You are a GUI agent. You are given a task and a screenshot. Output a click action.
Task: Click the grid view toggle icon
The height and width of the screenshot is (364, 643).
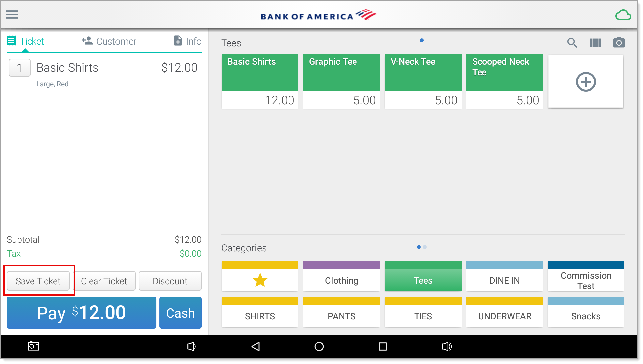(596, 43)
